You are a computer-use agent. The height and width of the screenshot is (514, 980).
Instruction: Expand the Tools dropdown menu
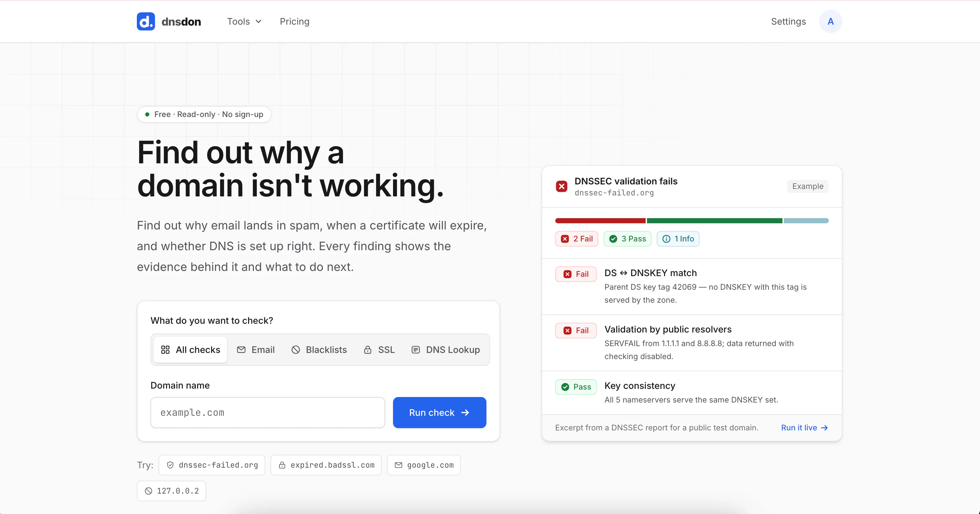(x=244, y=21)
